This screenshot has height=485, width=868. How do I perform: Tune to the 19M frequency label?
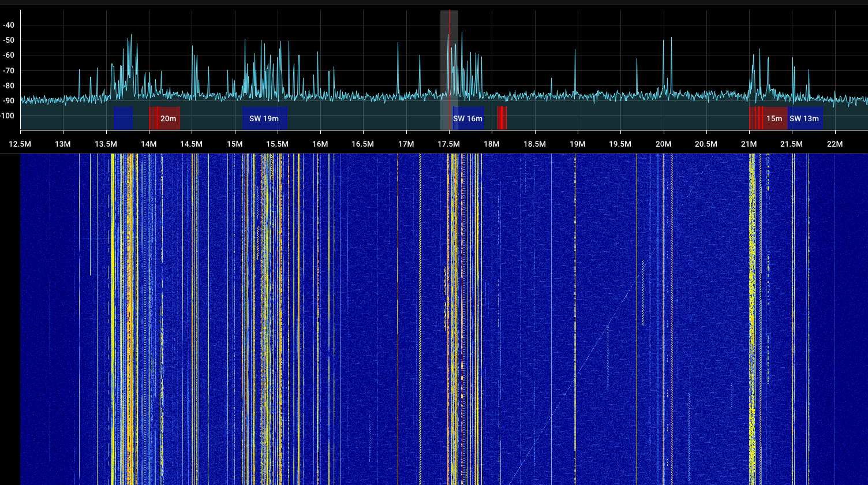(x=577, y=144)
